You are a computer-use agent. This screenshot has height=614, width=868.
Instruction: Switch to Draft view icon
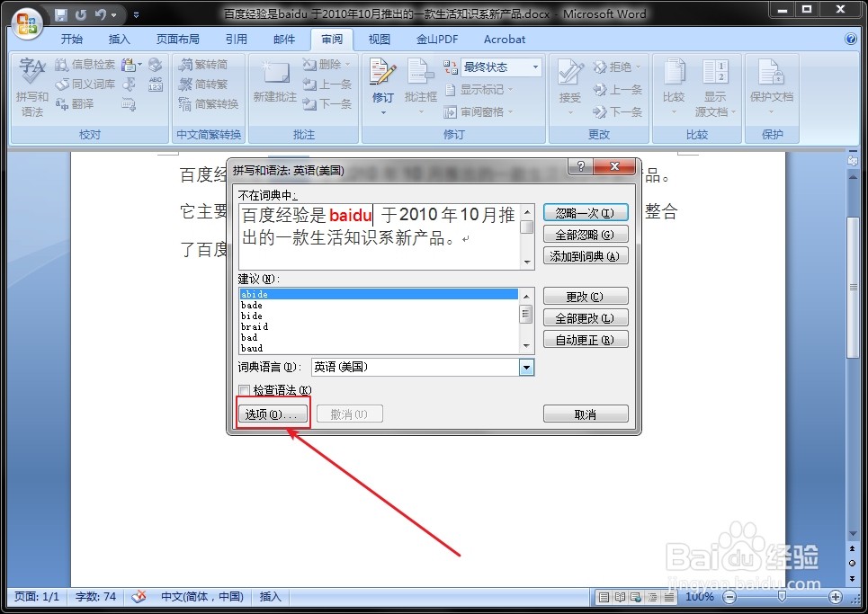tap(669, 598)
